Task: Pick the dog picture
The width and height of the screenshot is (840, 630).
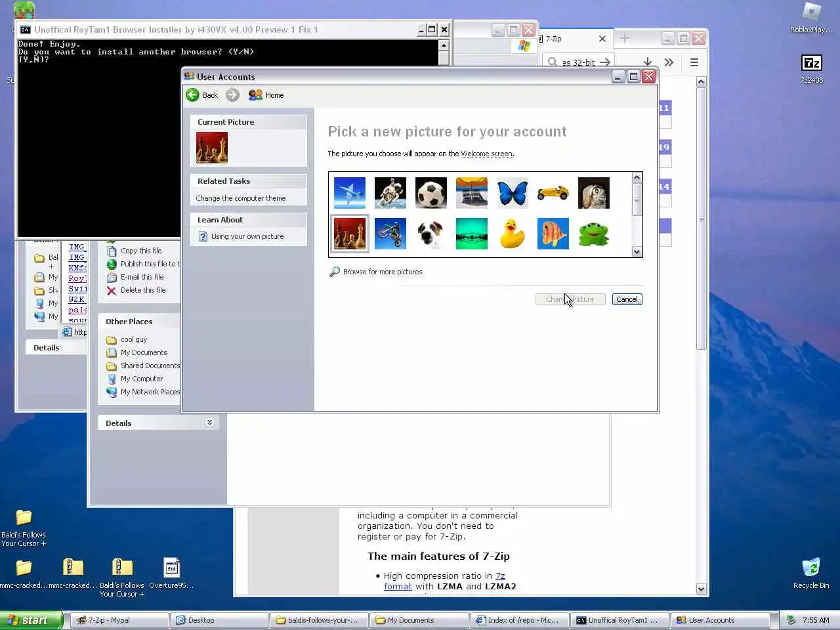Action: [431, 234]
